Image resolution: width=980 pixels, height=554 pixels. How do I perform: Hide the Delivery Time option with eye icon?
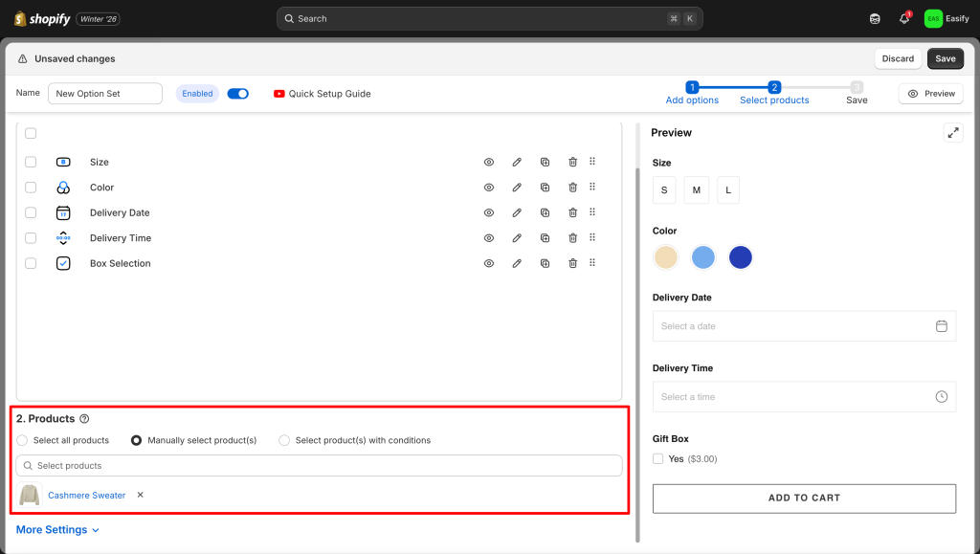(x=489, y=238)
